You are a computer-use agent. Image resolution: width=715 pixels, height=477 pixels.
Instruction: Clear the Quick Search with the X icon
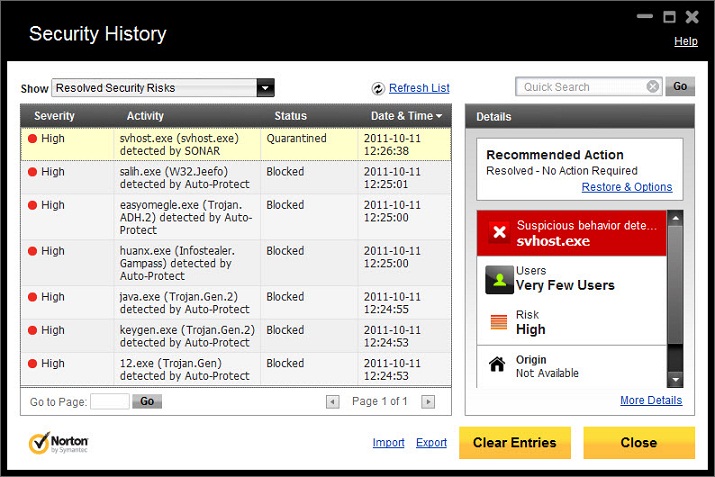click(653, 86)
